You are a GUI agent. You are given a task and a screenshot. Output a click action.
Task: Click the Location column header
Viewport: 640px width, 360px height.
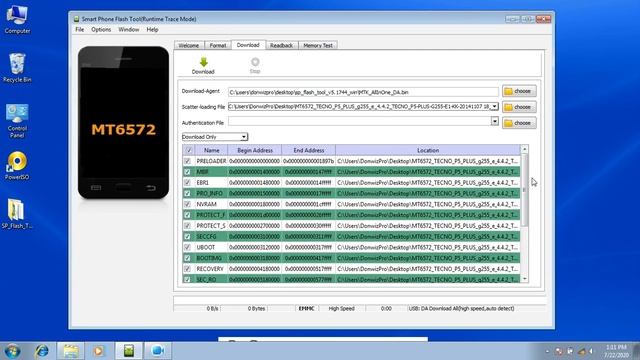coord(428,150)
